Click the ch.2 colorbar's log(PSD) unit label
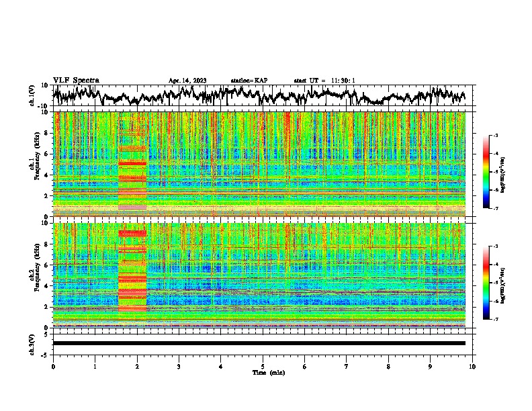The width and height of the screenshot is (532, 411). pos(503,285)
